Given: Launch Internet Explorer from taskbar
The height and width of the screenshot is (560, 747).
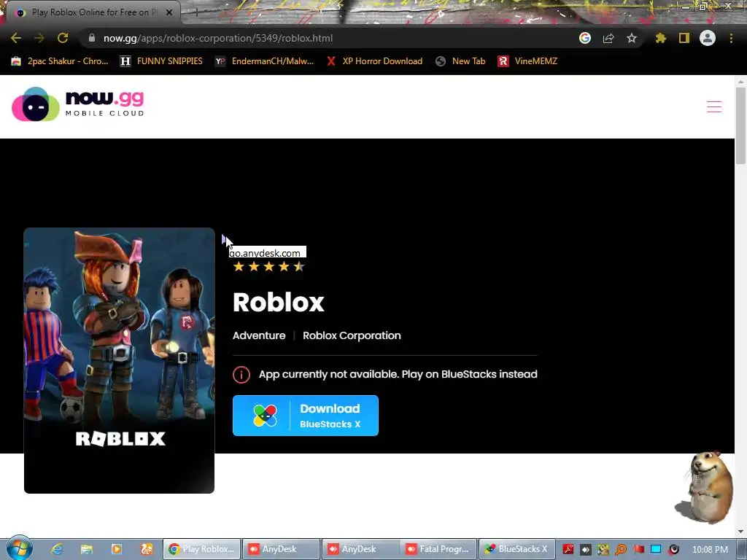Looking at the screenshot, I should [x=57, y=549].
